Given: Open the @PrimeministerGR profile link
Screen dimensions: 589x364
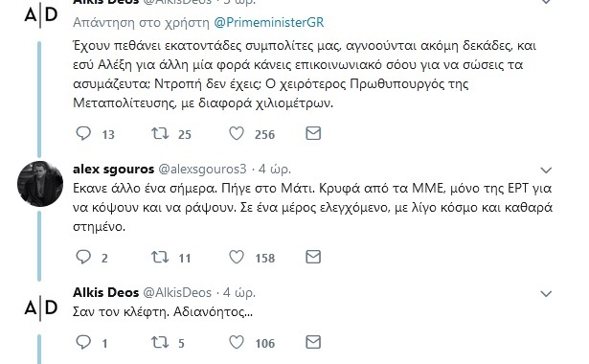Looking at the screenshot, I should (x=268, y=23).
